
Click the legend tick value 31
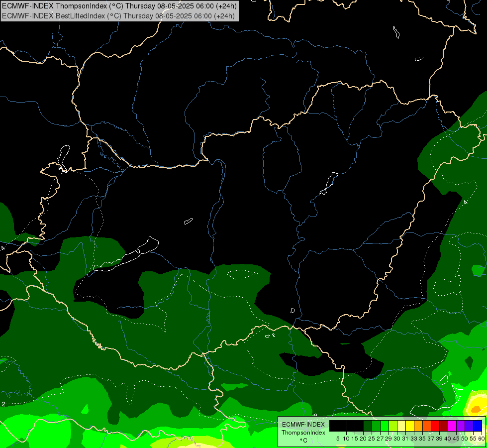pos(405,439)
